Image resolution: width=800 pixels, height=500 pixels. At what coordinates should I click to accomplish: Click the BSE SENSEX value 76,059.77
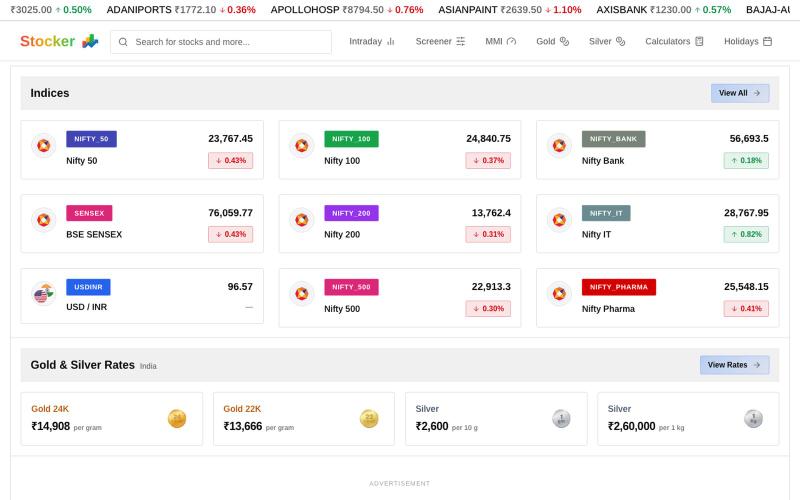pos(230,213)
